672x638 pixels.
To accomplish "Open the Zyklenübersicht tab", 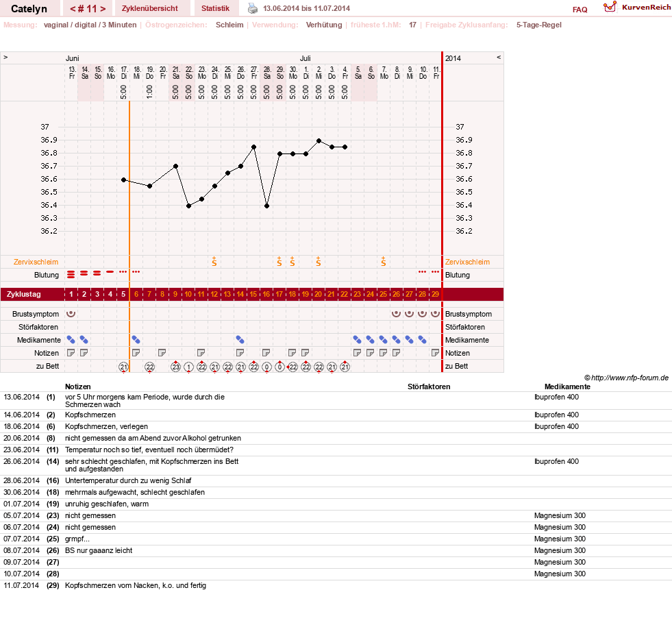I will coord(149,8).
